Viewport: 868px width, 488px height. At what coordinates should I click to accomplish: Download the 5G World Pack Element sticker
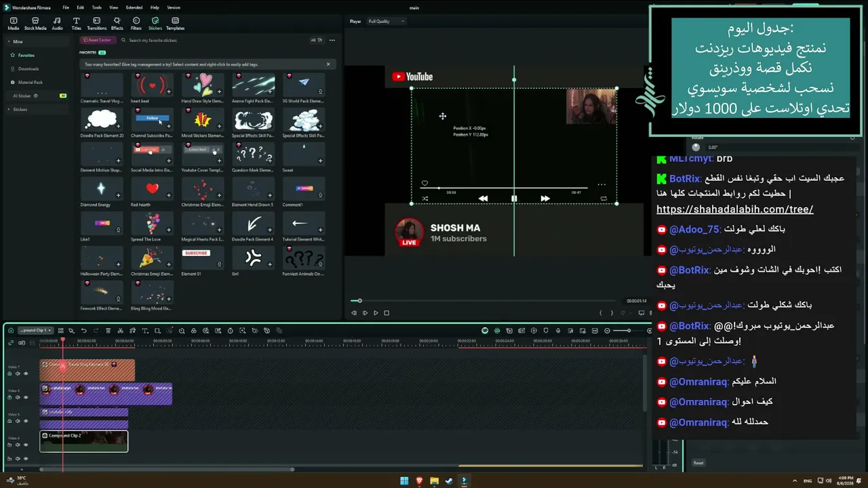click(x=321, y=91)
